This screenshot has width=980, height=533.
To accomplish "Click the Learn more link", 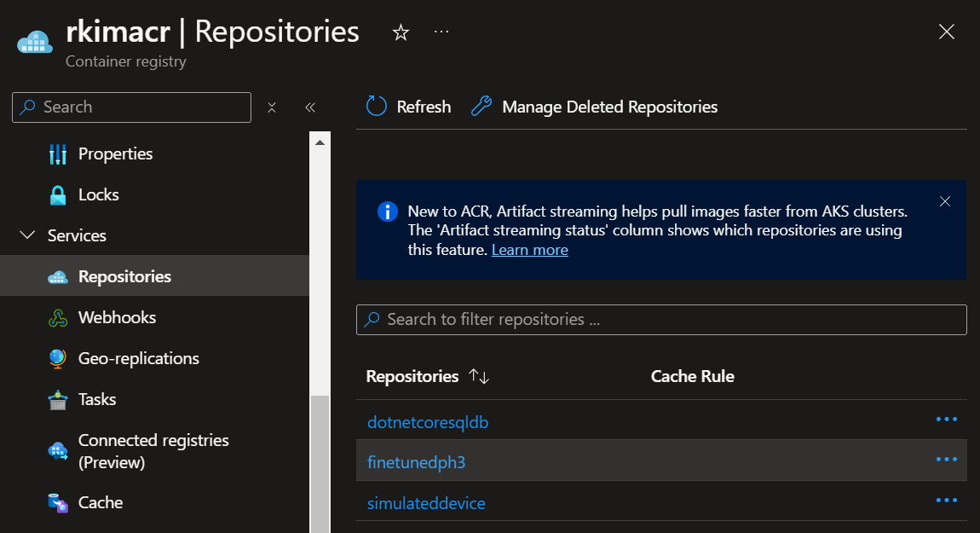I will coord(529,250).
